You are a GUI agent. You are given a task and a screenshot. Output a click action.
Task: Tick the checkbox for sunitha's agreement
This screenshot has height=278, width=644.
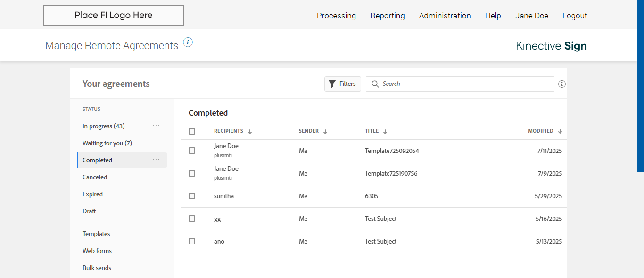192,196
